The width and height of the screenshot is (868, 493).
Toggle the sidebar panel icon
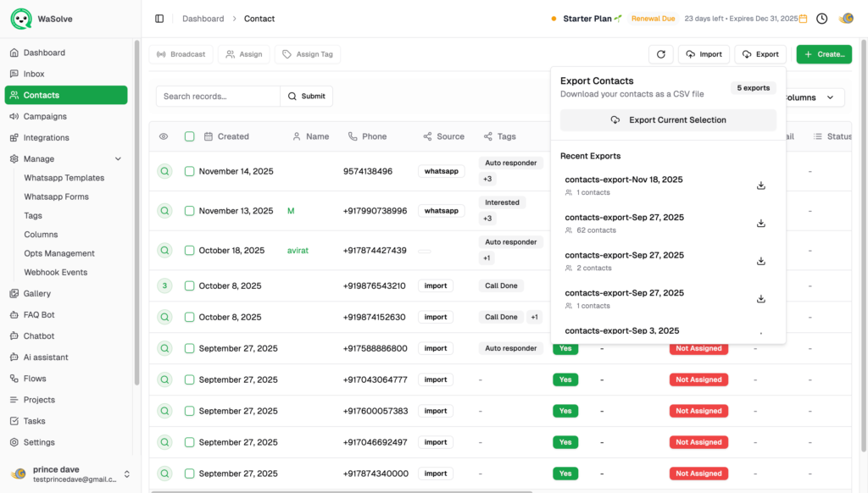point(159,19)
